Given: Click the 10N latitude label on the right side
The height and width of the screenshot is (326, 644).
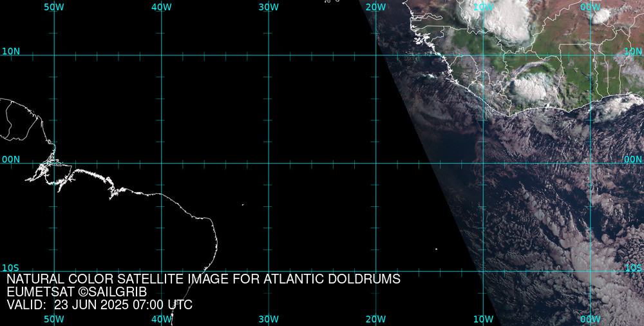Looking at the screenshot, I should tap(633, 52).
